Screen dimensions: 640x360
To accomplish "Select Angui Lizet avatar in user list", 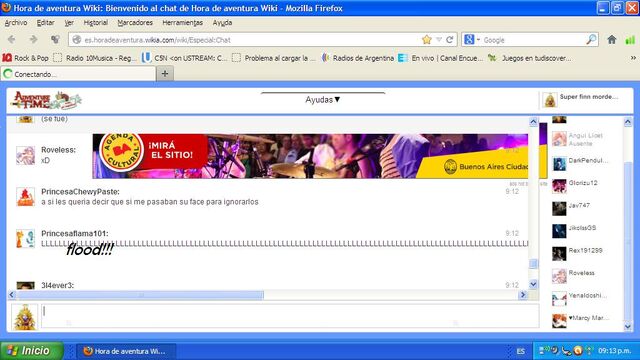I will (559, 139).
